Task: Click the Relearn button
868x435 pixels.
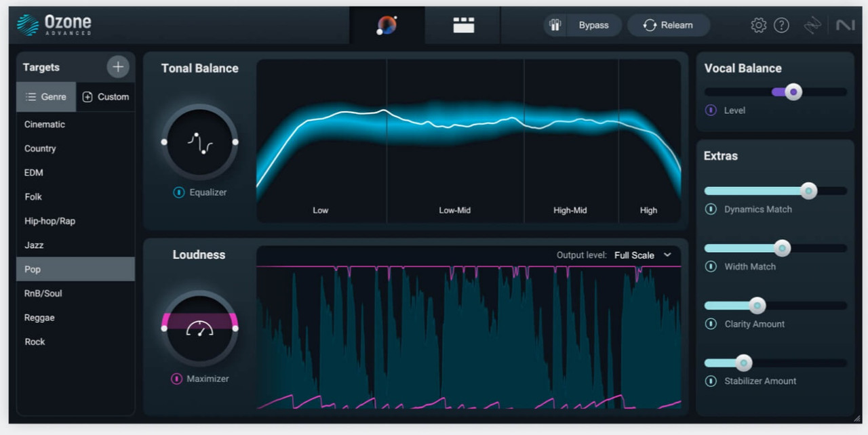Action: pyautogui.click(x=669, y=25)
